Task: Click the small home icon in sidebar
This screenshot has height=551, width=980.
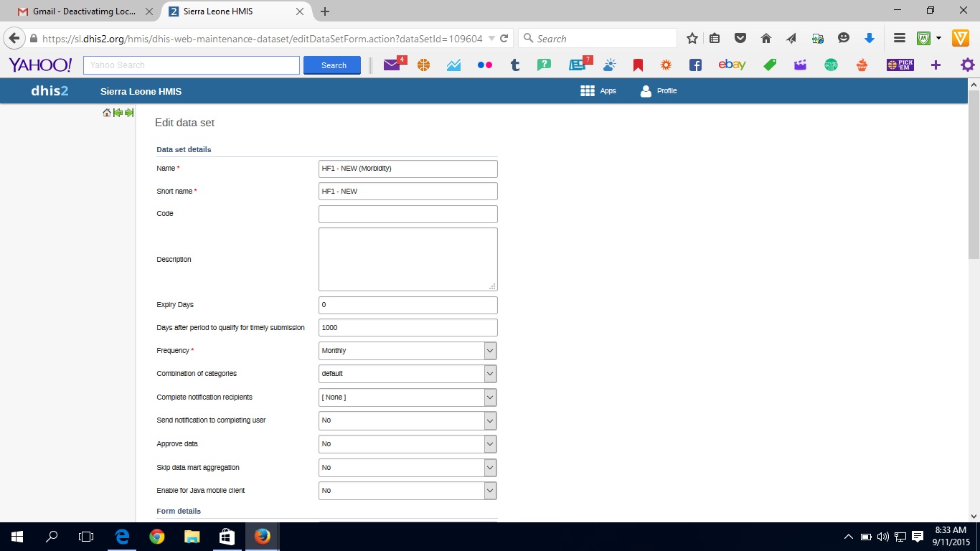Action: point(107,113)
